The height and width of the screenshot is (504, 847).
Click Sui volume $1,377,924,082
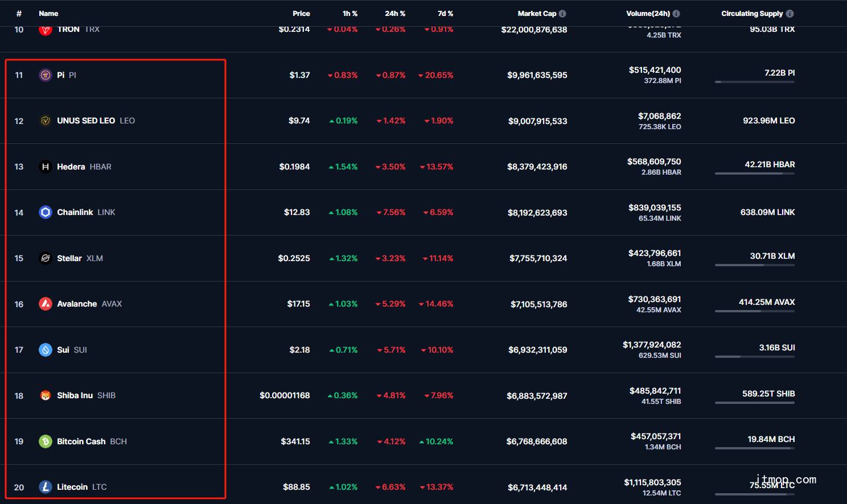[x=652, y=345]
